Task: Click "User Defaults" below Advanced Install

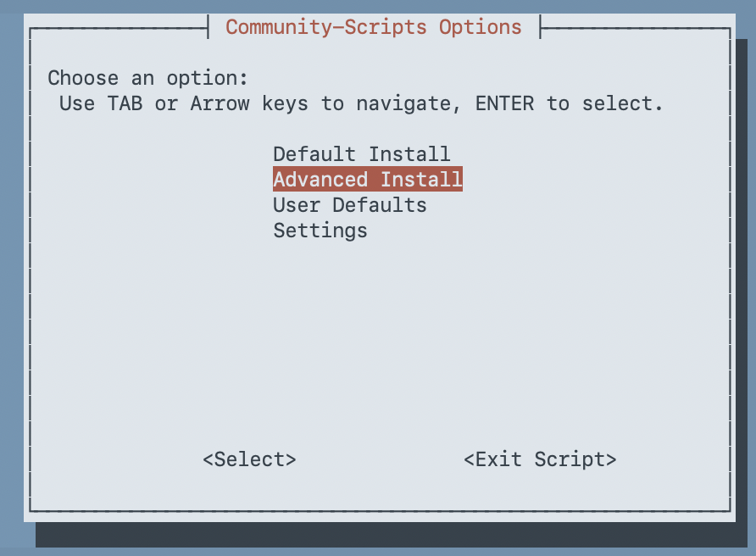Action: (349, 204)
